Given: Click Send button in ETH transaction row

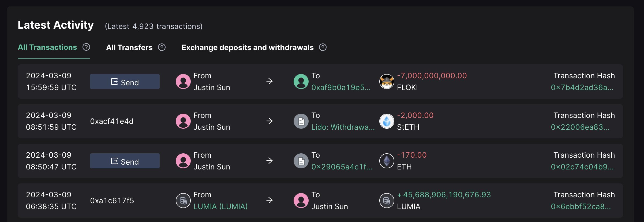Looking at the screenshot, I should [125, 161].
